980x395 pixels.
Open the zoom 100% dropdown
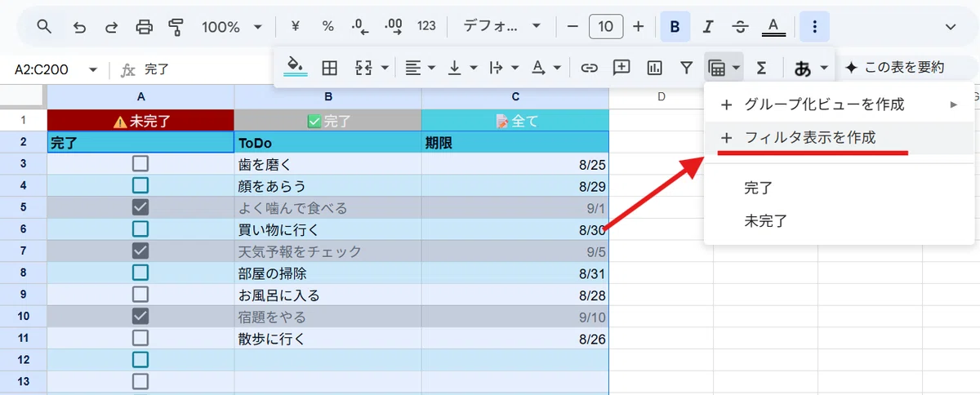[x=233, y=27]
